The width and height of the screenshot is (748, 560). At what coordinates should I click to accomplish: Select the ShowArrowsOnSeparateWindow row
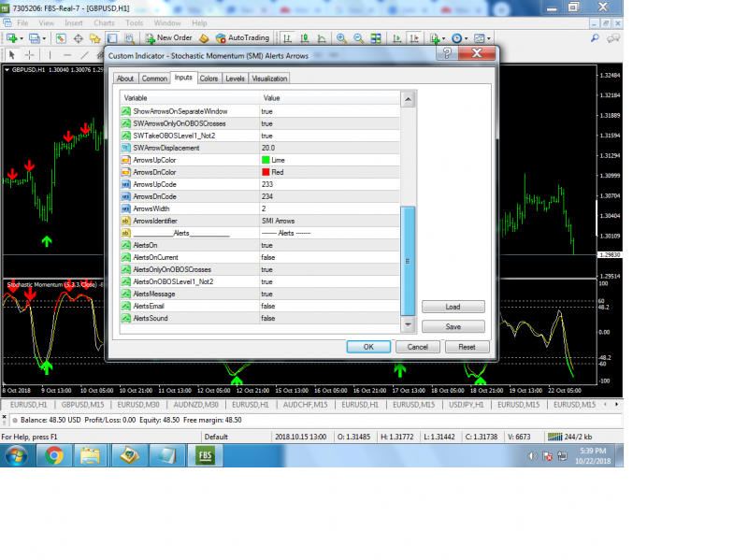pyautogui.click(x=261, y=111)
